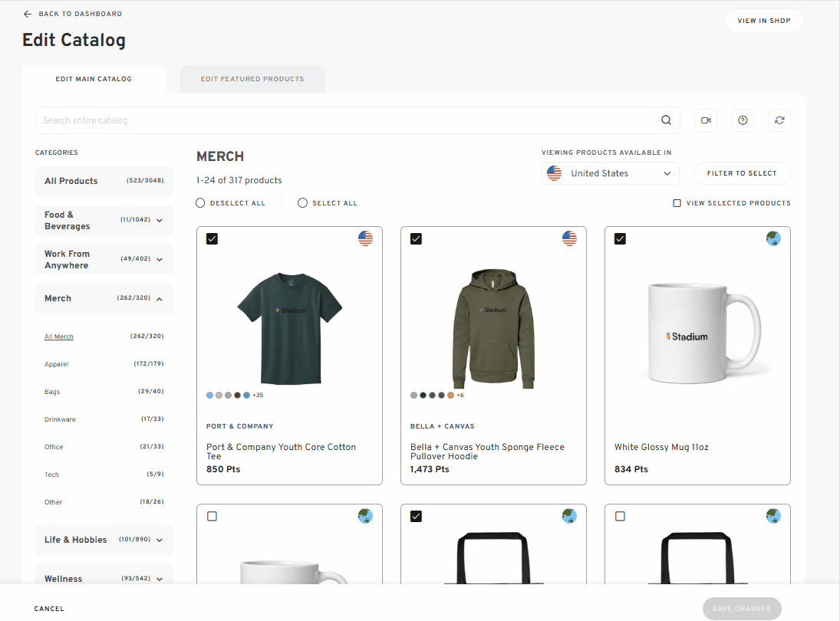Click the search magnifier icon
Image resolution: width=840 pixels, height=621 pixels.
tap(666, 120)
